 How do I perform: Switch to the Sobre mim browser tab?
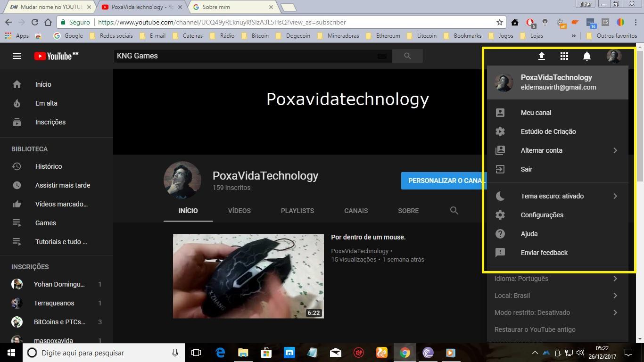(233, 7)
